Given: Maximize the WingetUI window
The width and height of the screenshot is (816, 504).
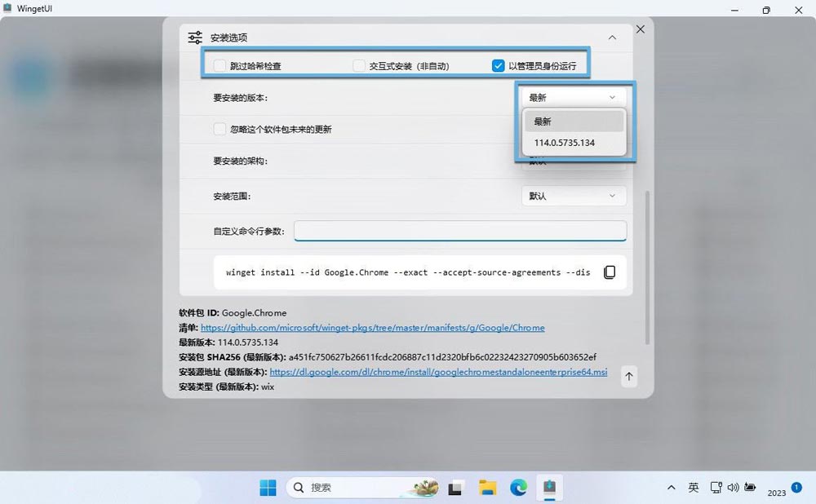Looking at the screenshot, I should pyautogui.click(x=766, y=10).
